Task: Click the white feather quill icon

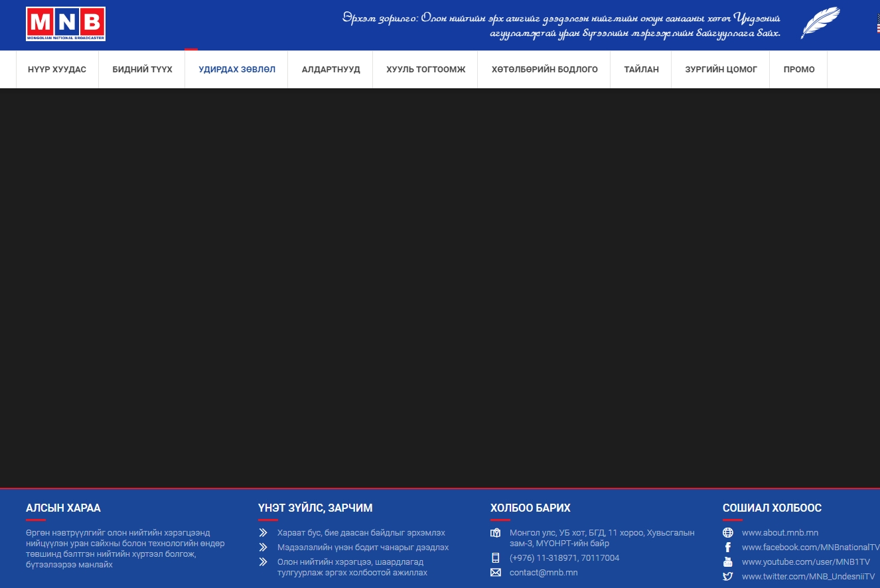Action: tap(820, 23)
